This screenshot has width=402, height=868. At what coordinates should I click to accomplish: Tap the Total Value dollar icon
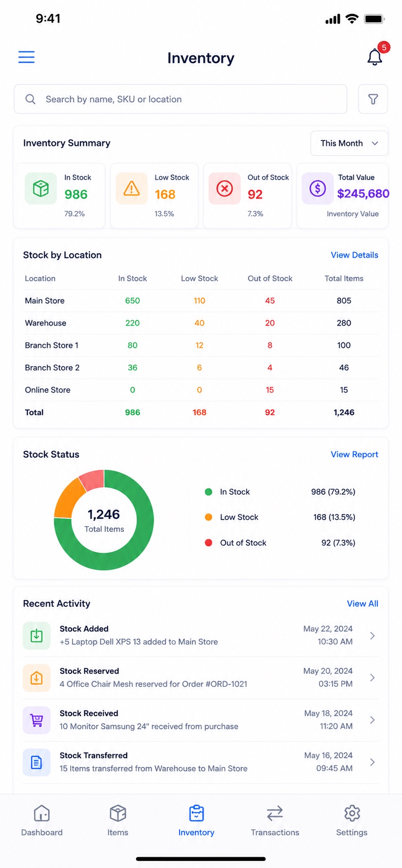point(318,189)
